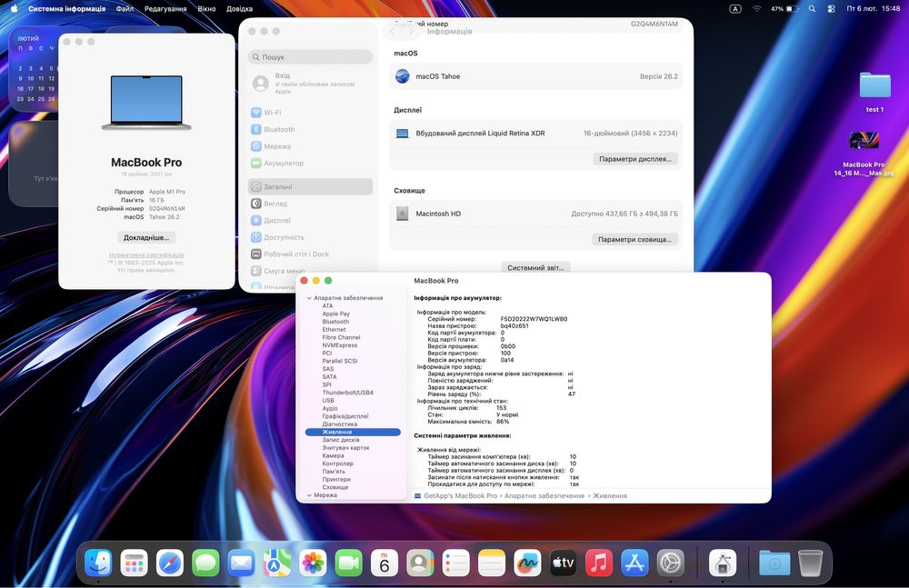This screenshot has height=588, width=909.
Task: Select NVMExpress in hardware tree
Action: (340, 345)
